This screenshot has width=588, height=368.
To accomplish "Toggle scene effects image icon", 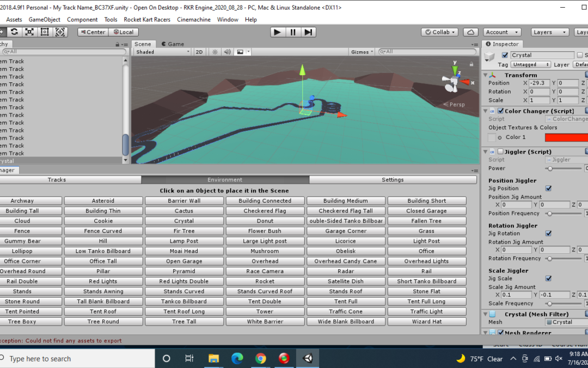I will coord(240,52).
